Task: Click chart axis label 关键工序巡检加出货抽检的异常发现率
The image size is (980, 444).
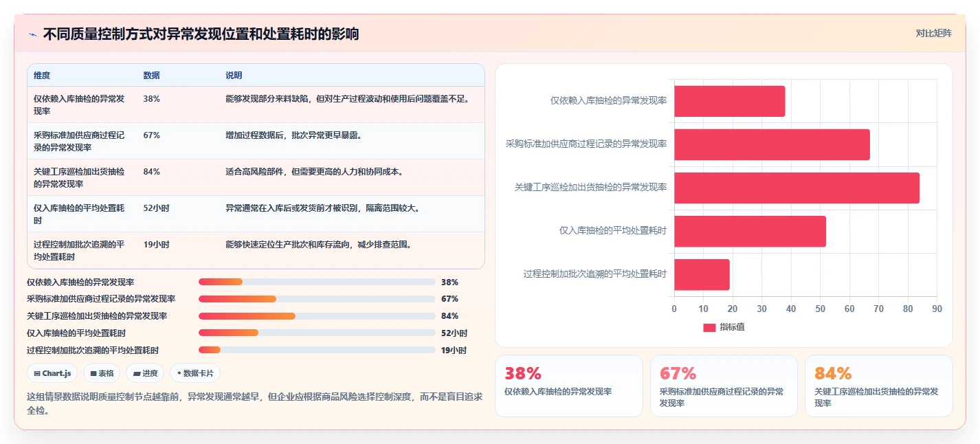Action: pos(590,187)
